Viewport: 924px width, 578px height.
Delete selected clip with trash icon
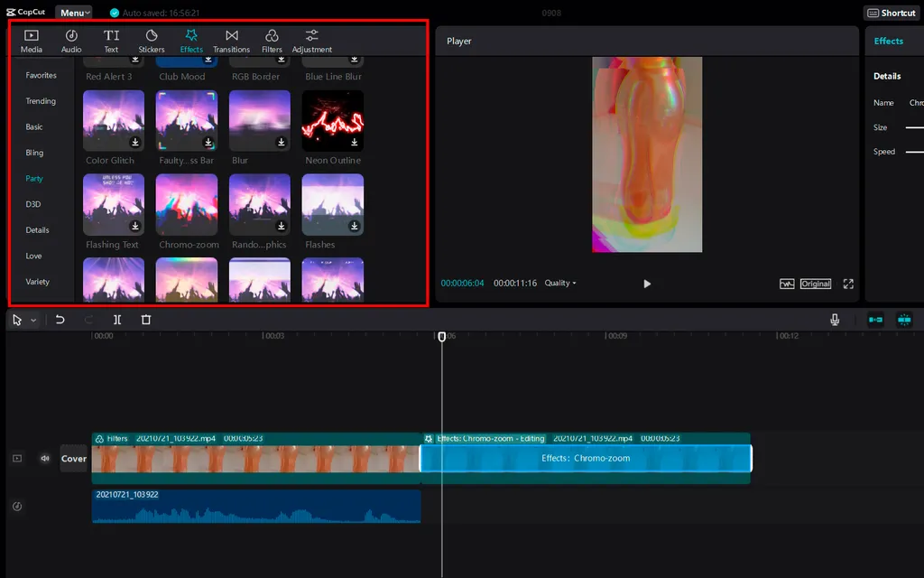coord(146,320)
